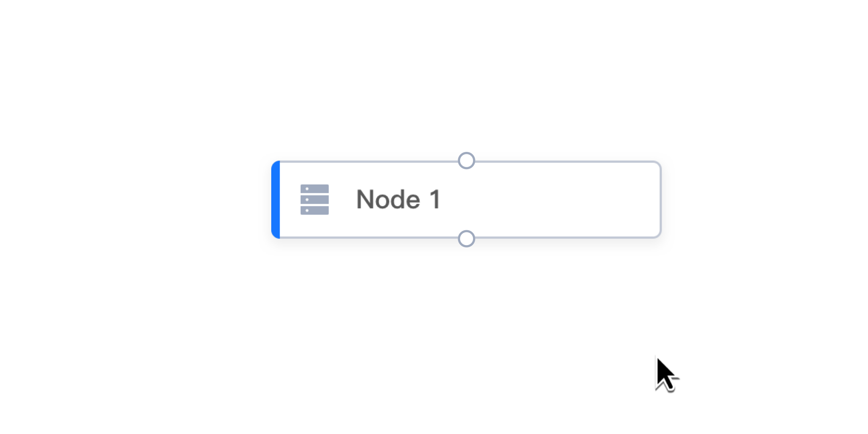Click the middle row of the server icon

pyautogui.click(x=314, y=200)
